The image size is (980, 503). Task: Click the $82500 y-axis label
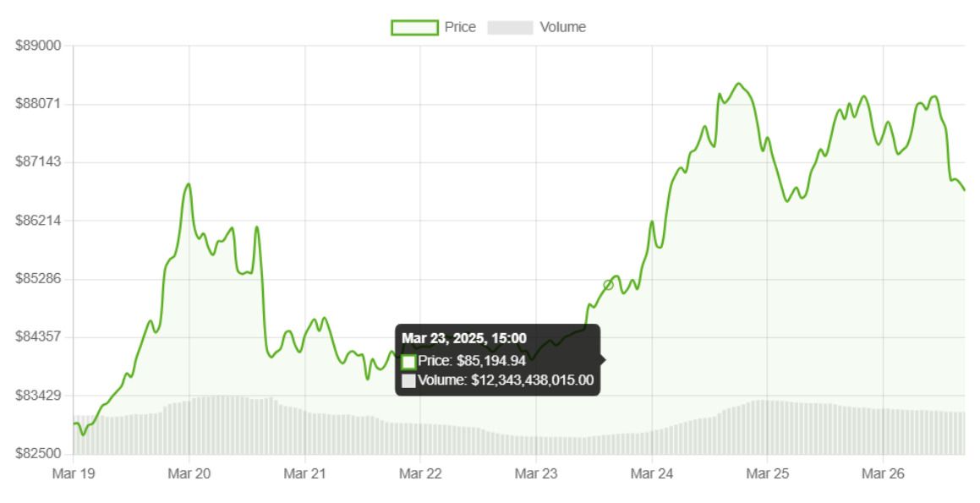point(38,454)
